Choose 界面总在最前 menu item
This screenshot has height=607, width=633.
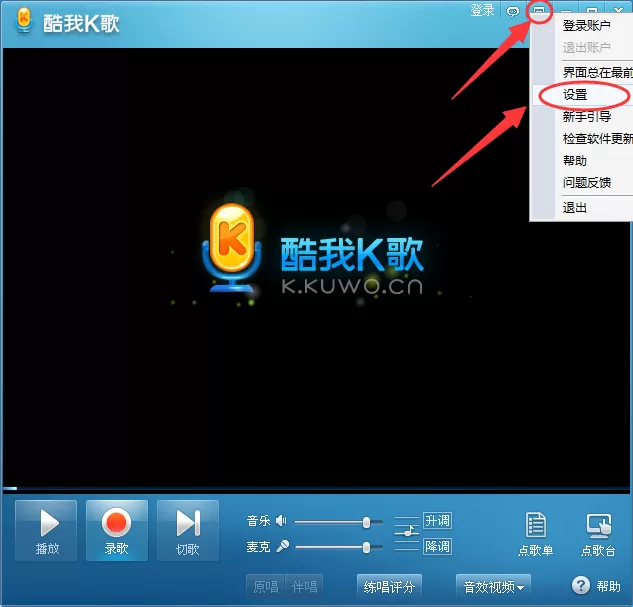[x=582, y=73]
